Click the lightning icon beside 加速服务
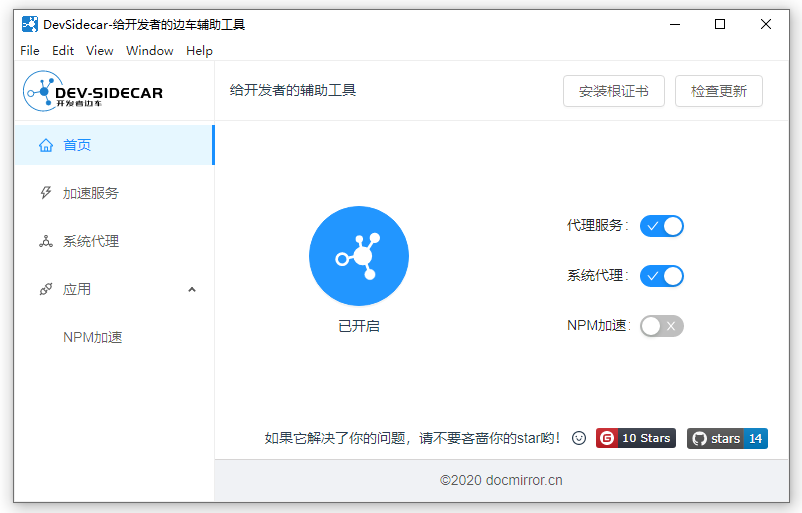The height and width of the screenshot is (513, 802). 46,193
